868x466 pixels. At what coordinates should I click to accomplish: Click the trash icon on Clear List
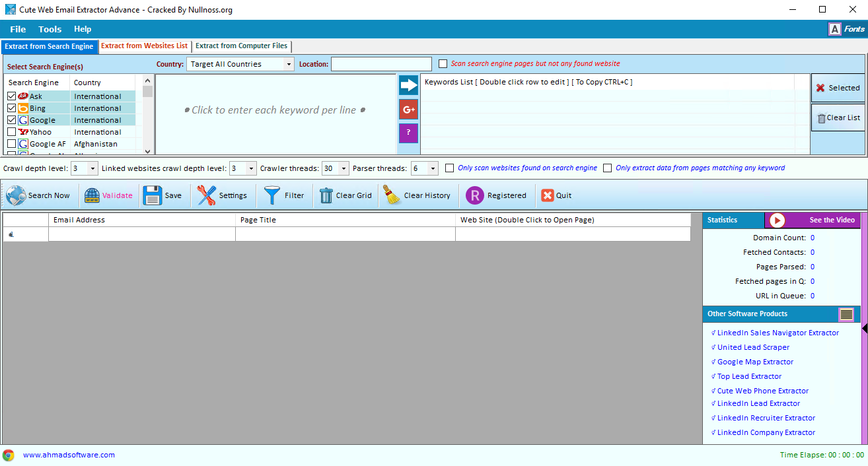(822, 118)
